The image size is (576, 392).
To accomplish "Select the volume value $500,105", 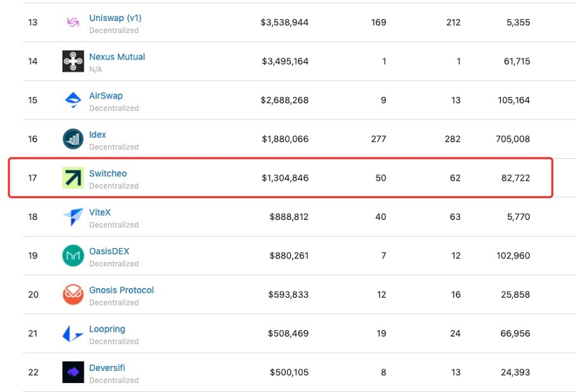I will point(289,372).
